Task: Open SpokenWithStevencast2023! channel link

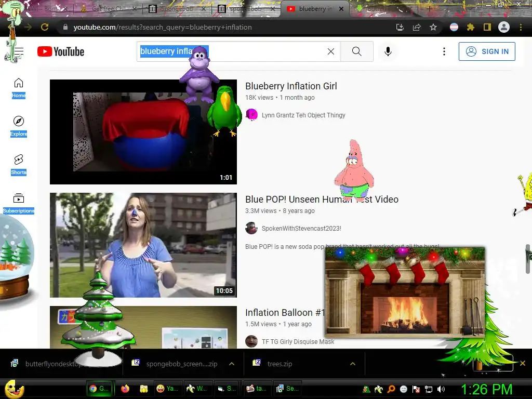Action: point(301,229)
